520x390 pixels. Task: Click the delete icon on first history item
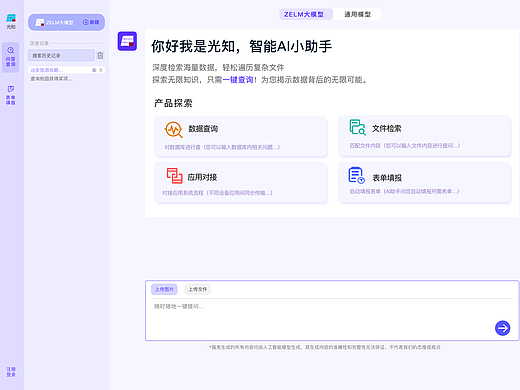click(101, 70)
